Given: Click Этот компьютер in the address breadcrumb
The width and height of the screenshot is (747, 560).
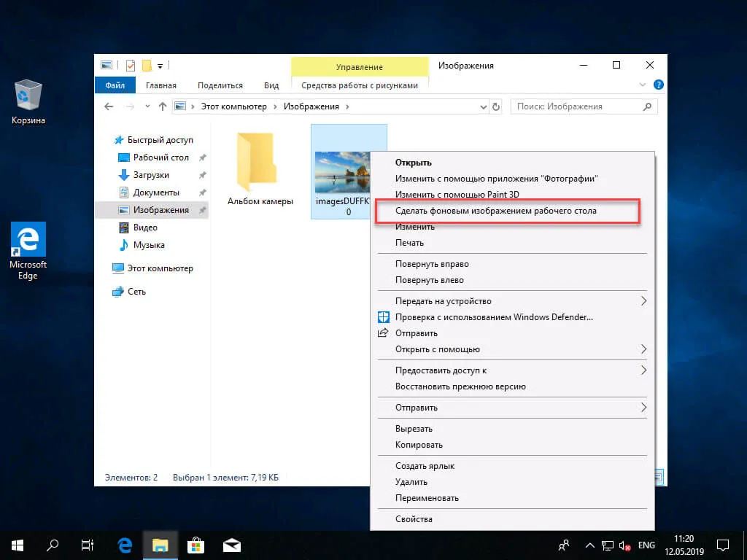Looking at the screenshot, I should pos(234,106).
